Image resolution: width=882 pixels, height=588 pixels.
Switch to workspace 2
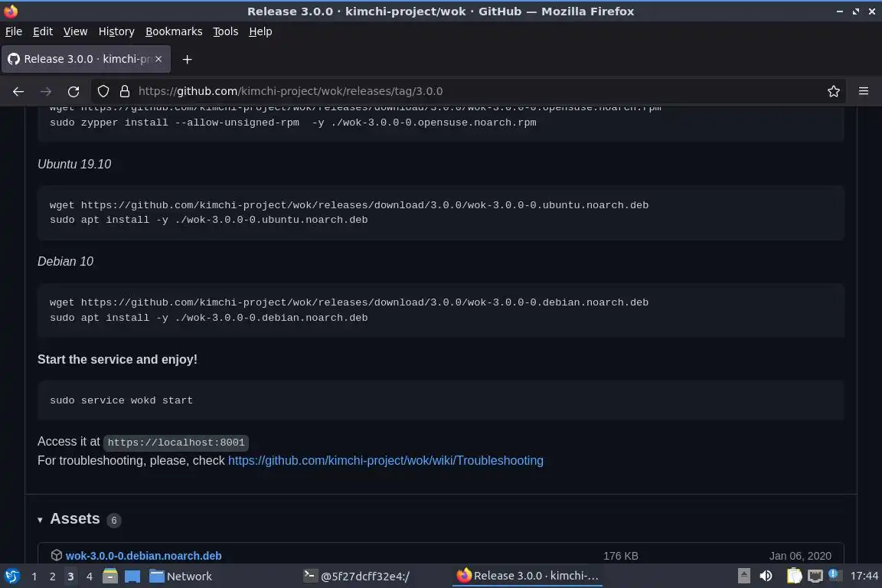coord(52,577)
